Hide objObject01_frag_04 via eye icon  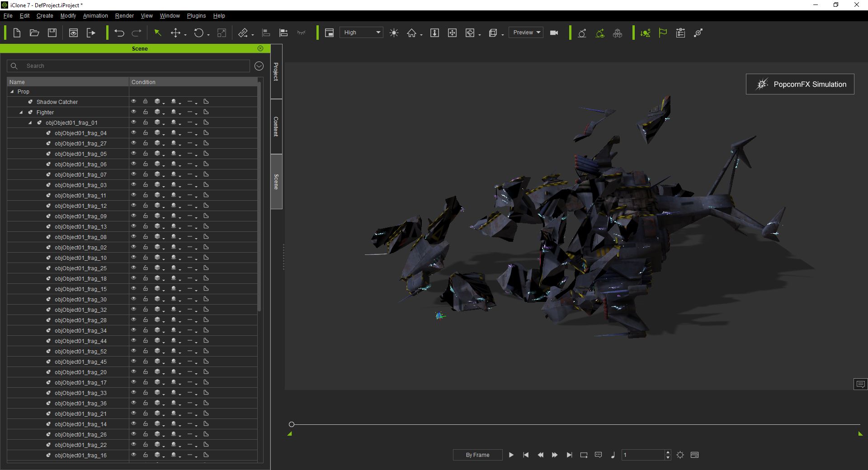click(134, 132)
